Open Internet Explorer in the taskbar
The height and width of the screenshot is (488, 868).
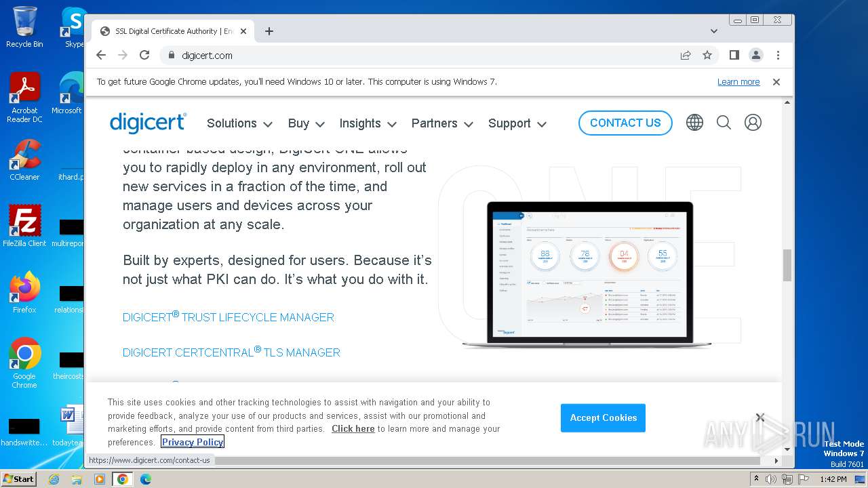(54, 479)
